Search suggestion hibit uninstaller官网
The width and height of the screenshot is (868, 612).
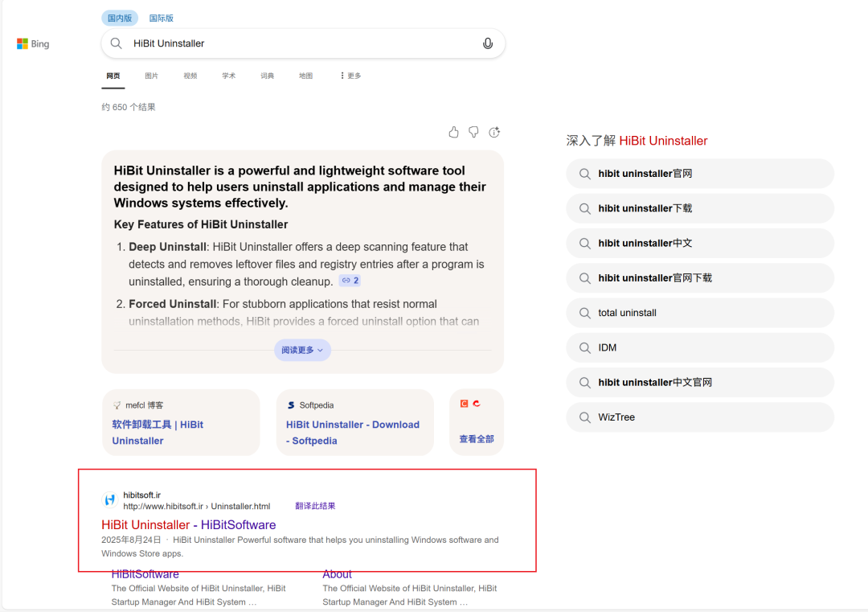coord(700,174)
